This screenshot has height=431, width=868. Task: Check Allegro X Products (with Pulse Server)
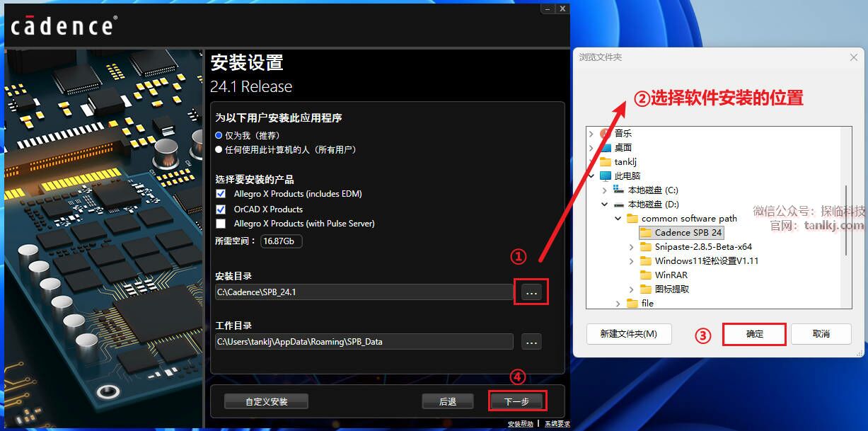click(220, 224)
